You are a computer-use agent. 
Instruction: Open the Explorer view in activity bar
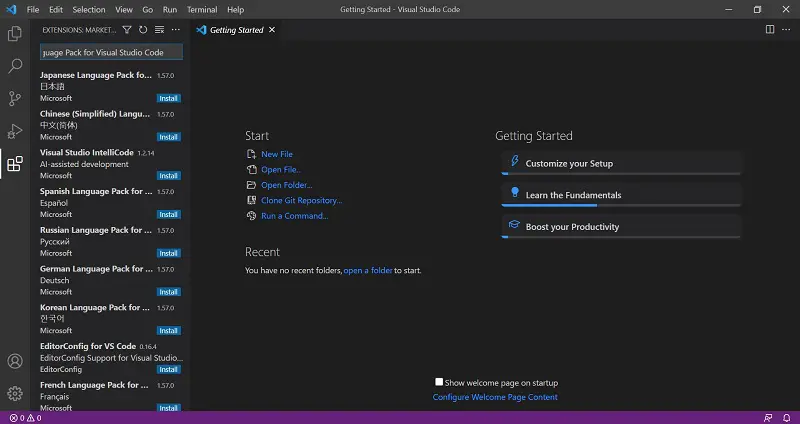[15, 34]
